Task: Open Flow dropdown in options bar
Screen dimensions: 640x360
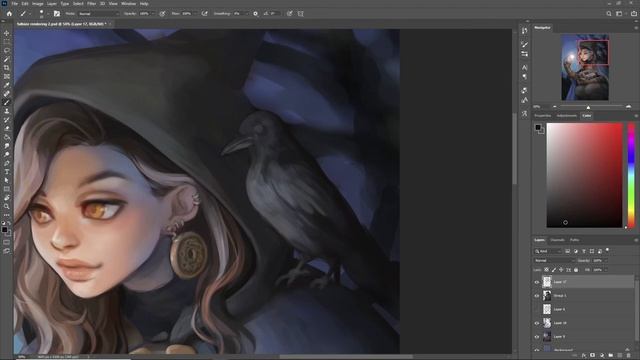Action: coord(195,13)
